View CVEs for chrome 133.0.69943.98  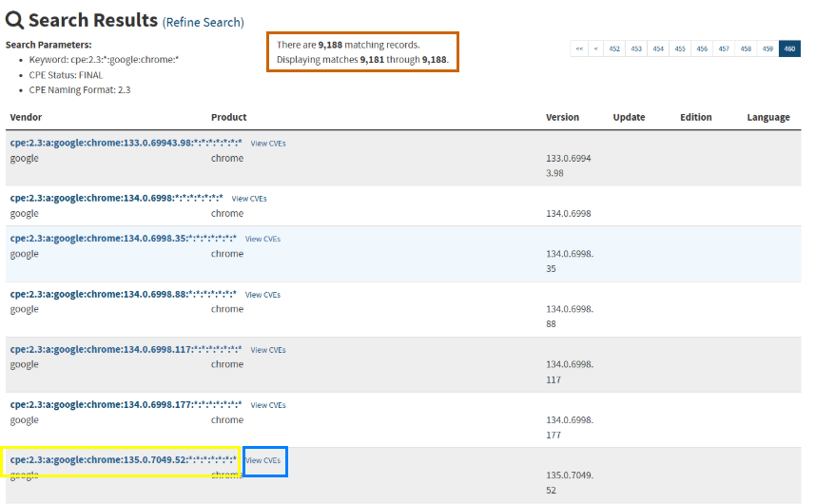(x=268, y=144)
